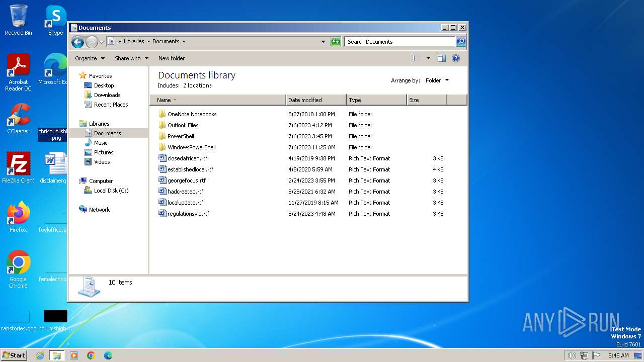Screen dimensions: 644x362
Task: Select Libraries in navigation pane
Action: [x=99, y=124]
